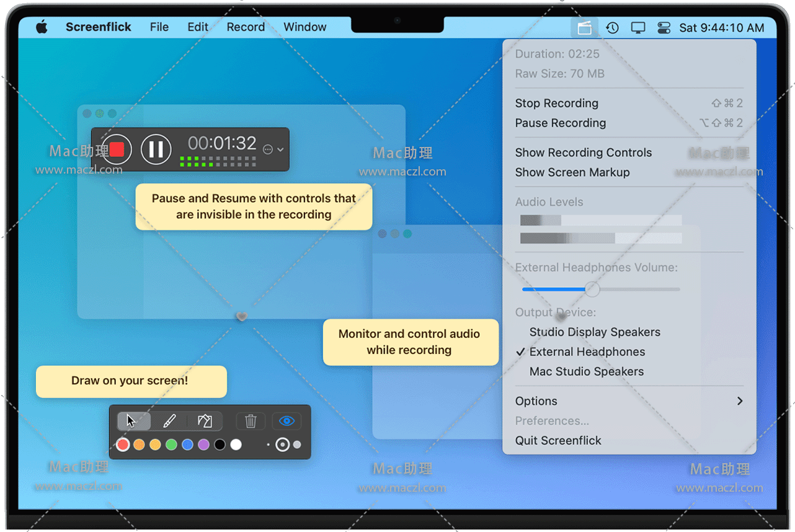
Task: Pick the green color swatch
Action: pyautogui.click(x=171, y=445)
